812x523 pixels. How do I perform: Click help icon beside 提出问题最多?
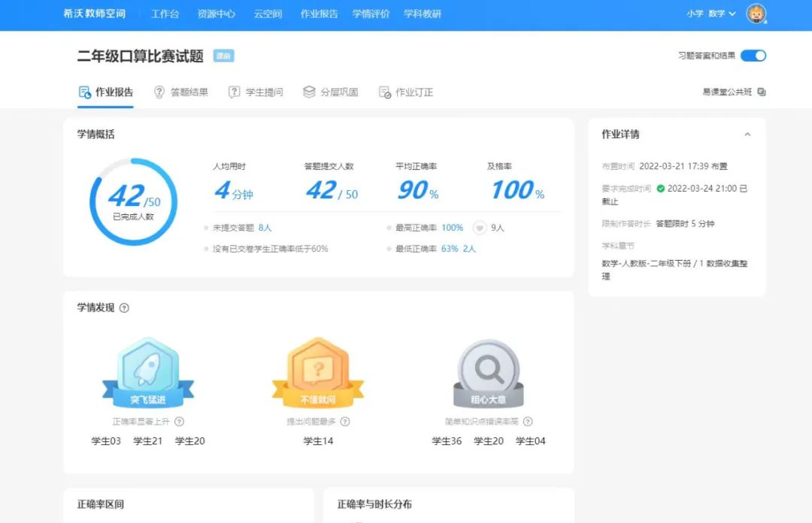(x=345, y=422)
